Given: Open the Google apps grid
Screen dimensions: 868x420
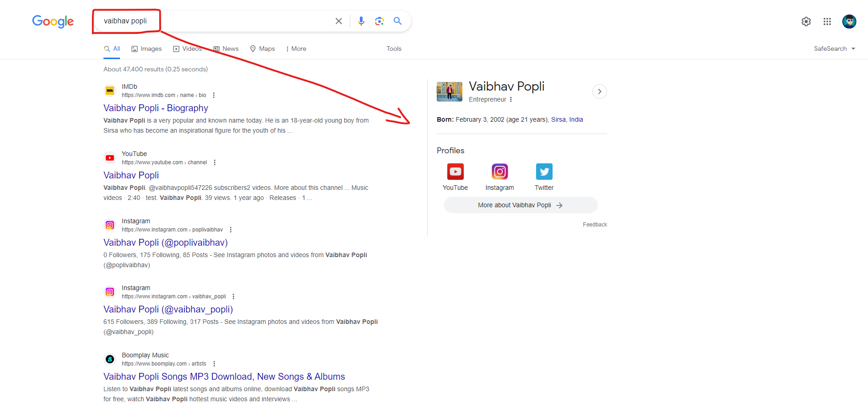Looking at the screenshot, I should (827, 22).
